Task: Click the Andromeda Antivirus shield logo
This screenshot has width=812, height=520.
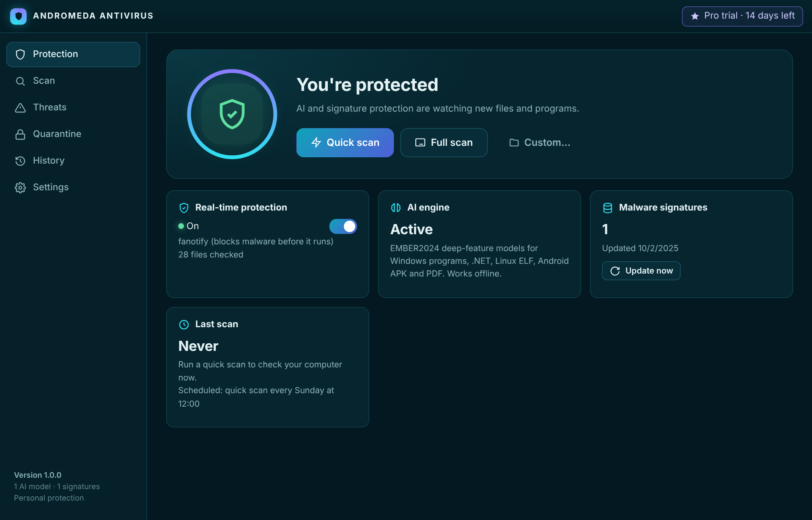Action: pos(18,16)
